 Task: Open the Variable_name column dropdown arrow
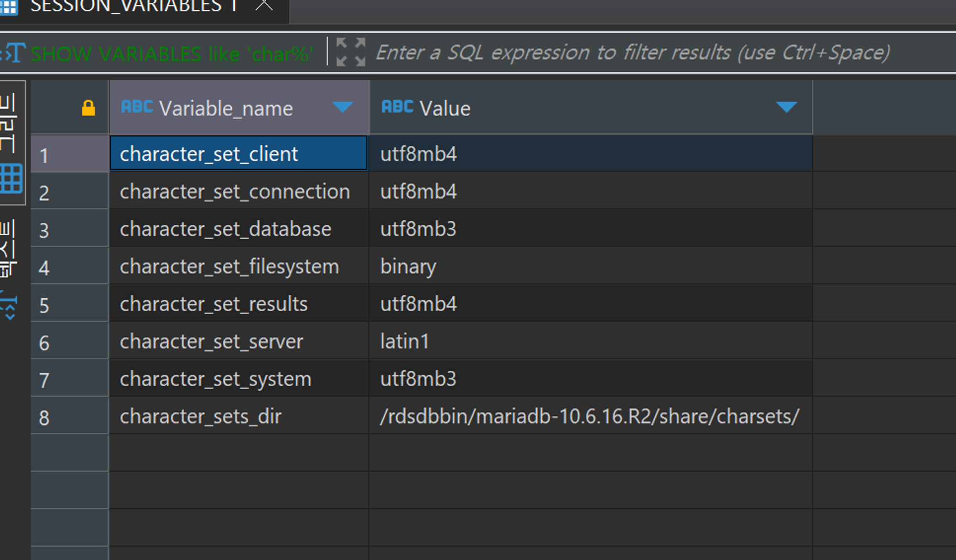342,107
